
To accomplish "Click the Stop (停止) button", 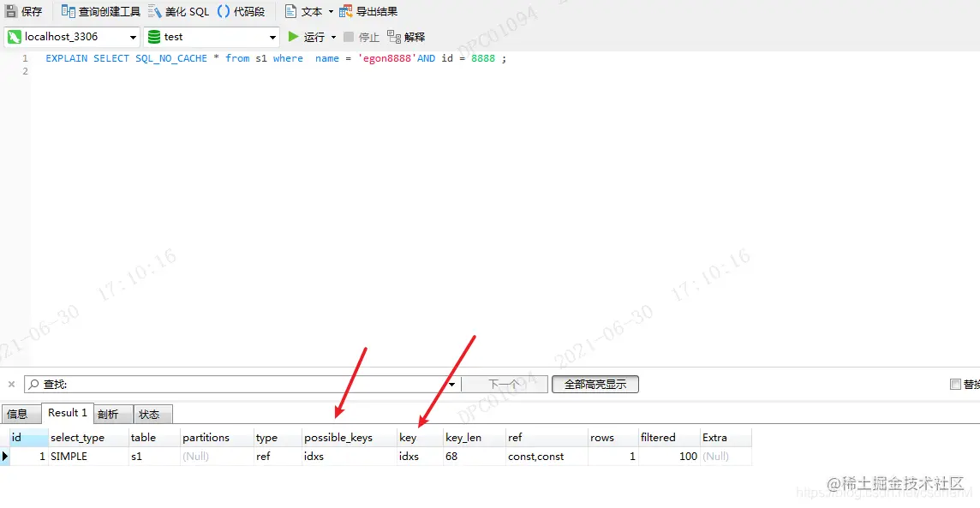I will click(362, 37).
